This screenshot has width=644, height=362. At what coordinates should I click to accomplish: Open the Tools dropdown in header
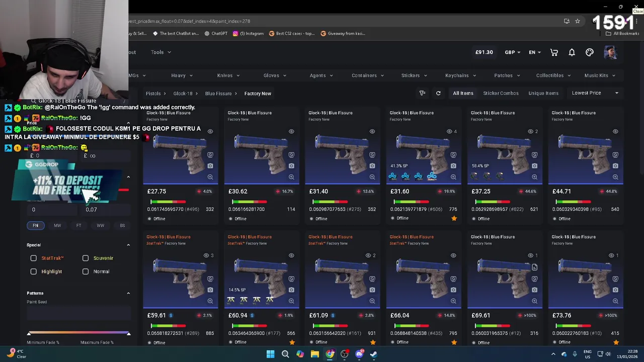tap(161, 52)
